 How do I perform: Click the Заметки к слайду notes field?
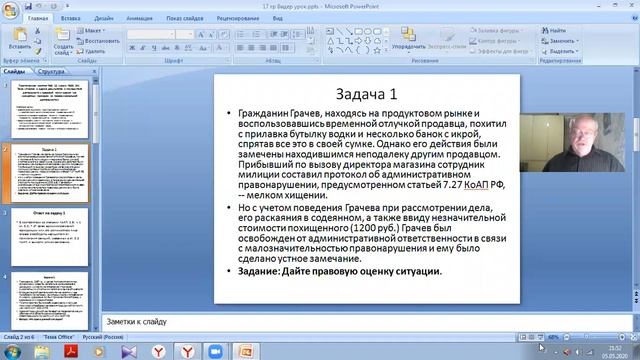pos(367,322)
